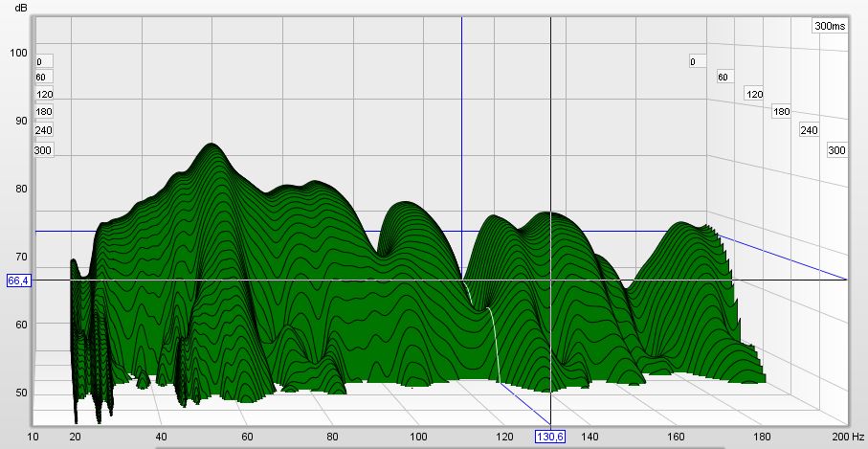Click the 100 dB vertical axis value
The image size is (868, 449).
(18, 53)
